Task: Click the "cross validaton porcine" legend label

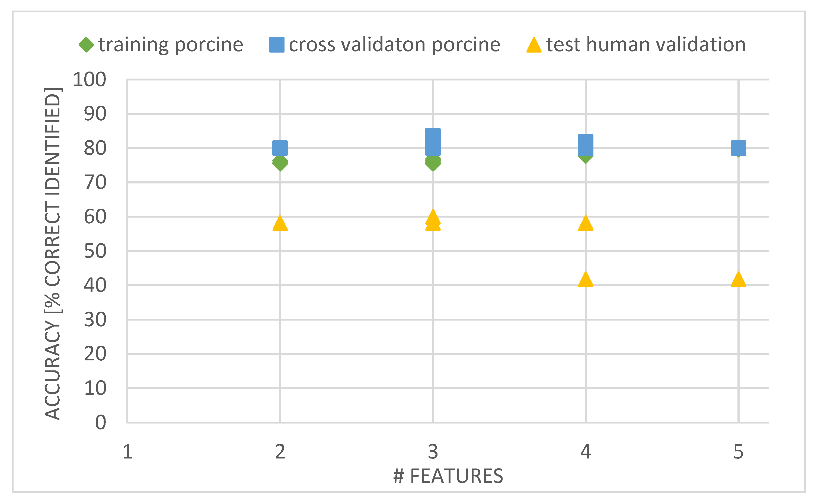Action: pyautogui.click(x=394, y=45)
